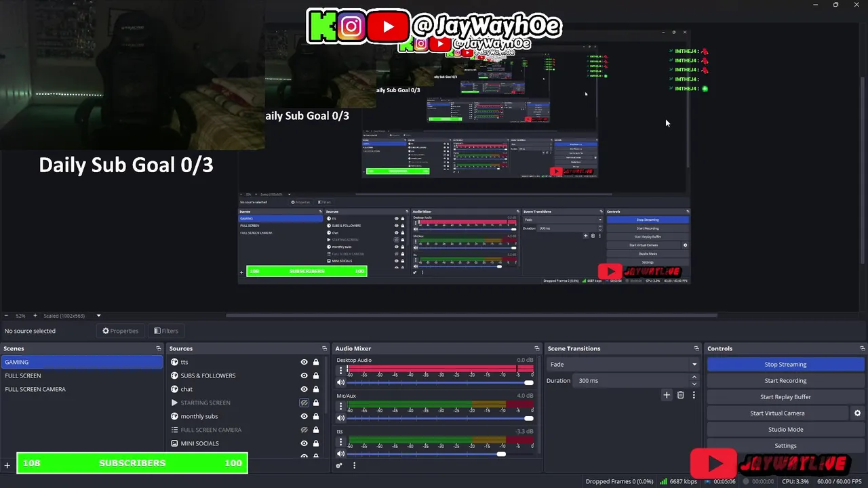868x488 pixels.
Task: Float the Scene Transitions dock panel
Action: pyautogui.click(x=696, y=348)
